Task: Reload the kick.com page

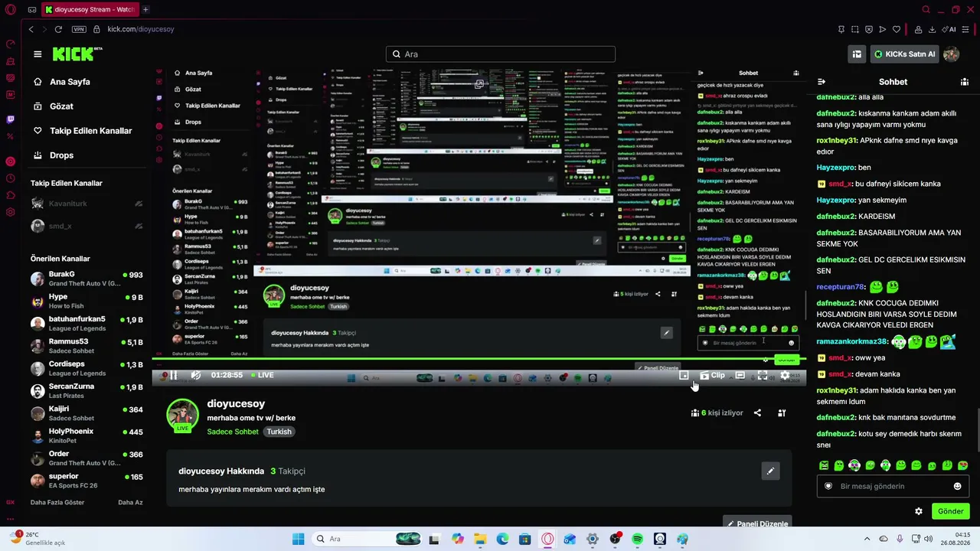Action: point(58,29)
